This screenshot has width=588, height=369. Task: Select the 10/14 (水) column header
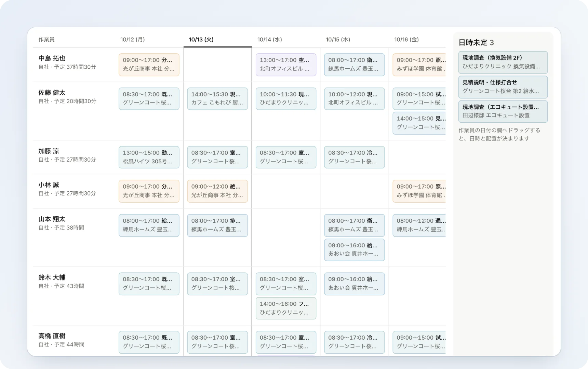[286, 40]
